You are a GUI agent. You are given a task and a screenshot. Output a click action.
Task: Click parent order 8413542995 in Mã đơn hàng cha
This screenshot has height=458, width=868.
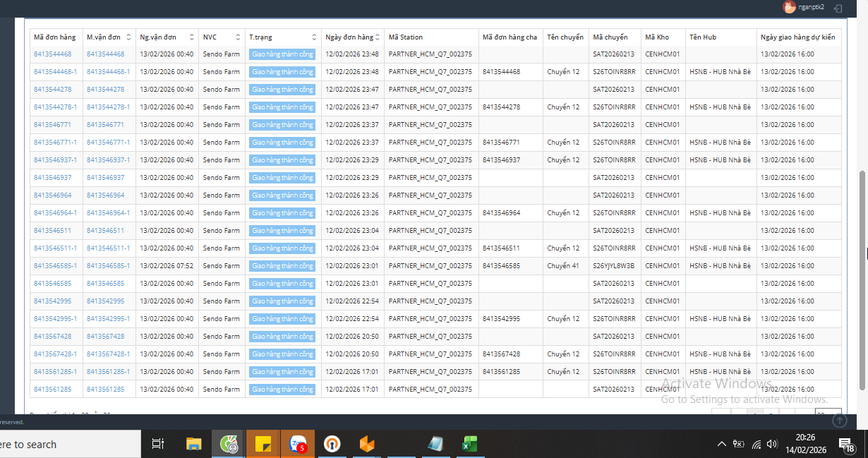pos(502,319)
